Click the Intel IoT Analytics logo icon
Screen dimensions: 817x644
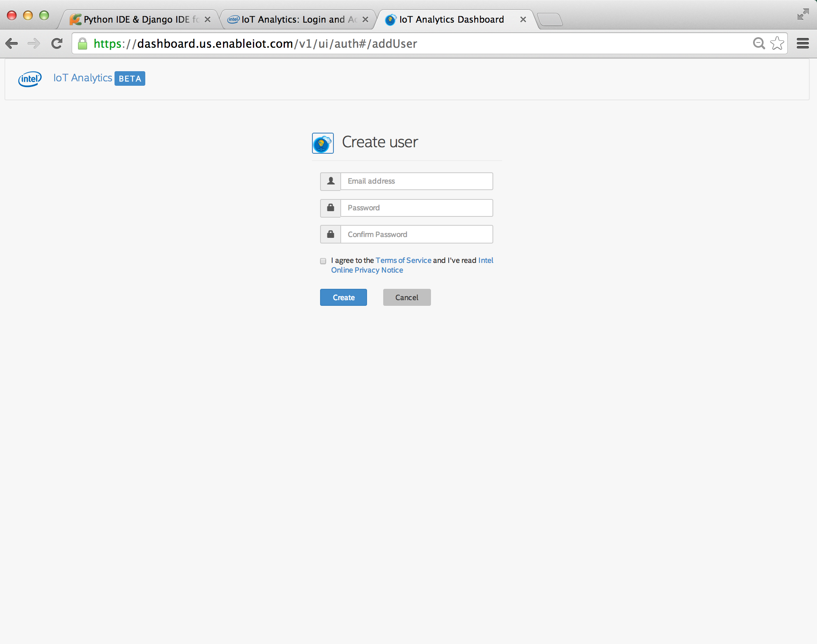(28, 78)
